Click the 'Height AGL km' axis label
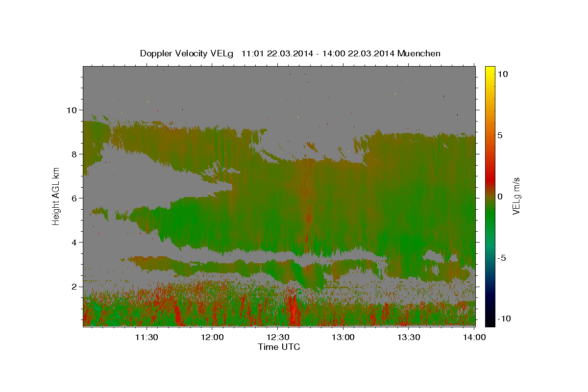 56,196
